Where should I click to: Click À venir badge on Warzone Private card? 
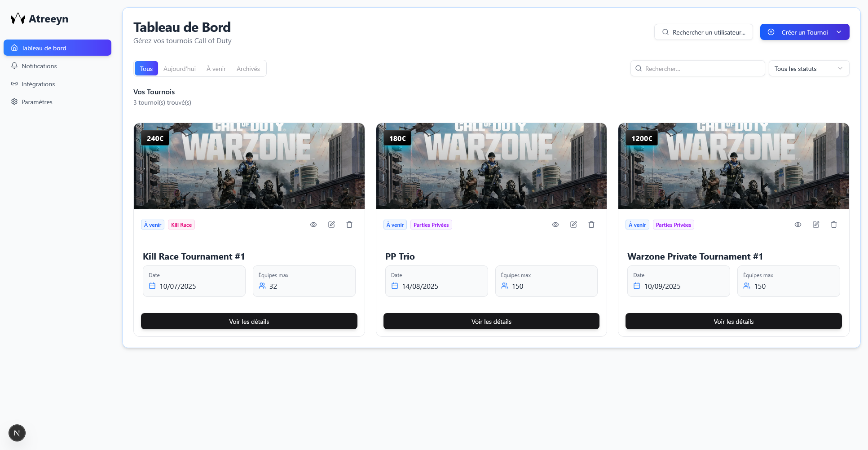pos(637,225)
